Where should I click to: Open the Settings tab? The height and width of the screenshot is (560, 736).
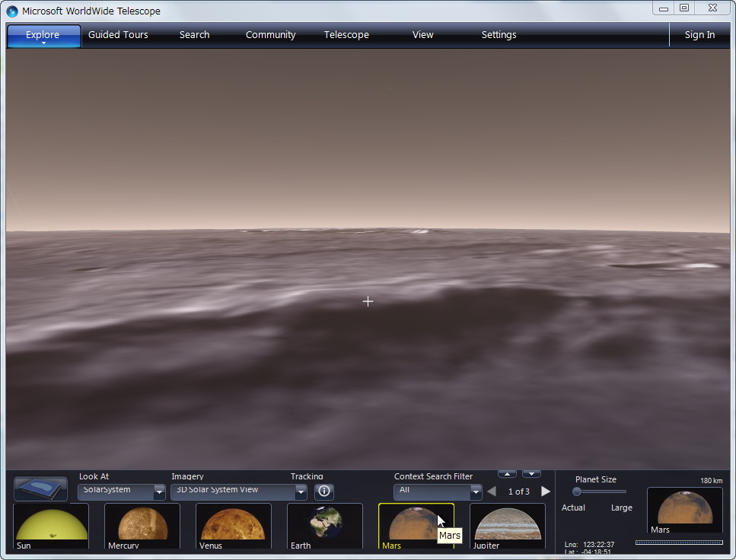[499, 35]
